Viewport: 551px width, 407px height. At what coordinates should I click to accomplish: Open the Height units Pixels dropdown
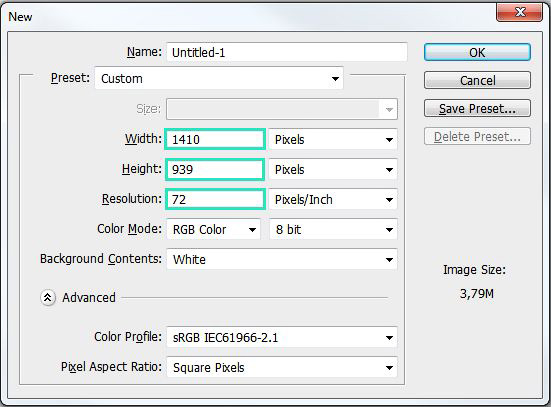click(x=333, y=170)
